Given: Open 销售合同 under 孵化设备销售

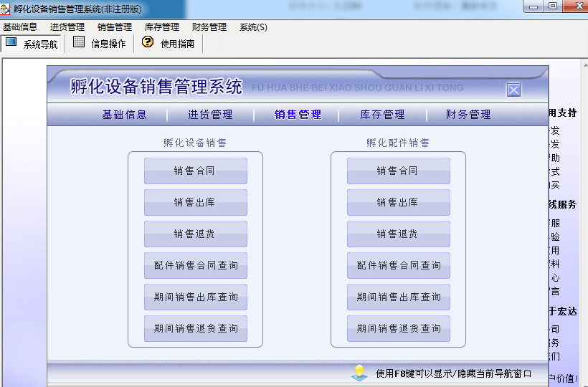Looking at the screenshot, I should [x=195, y=171].
